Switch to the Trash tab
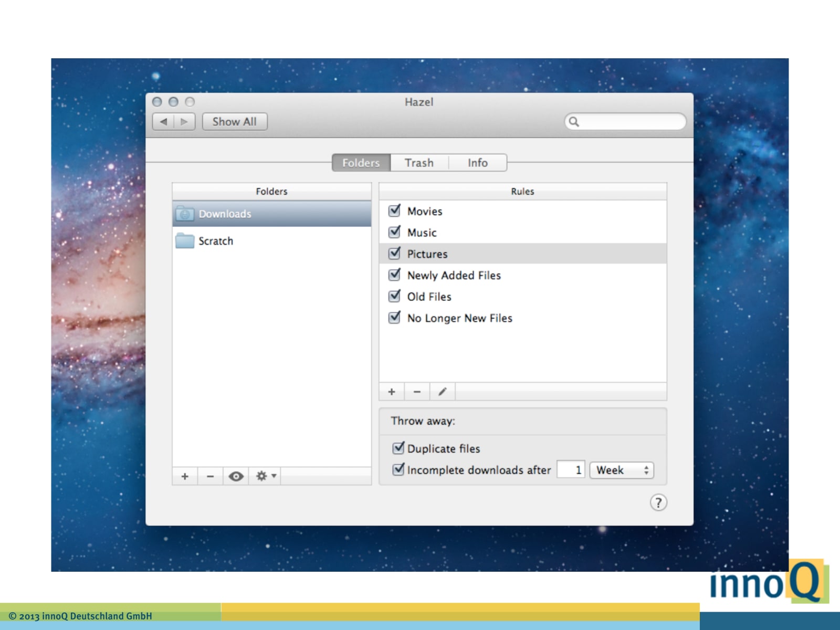Image resolution: width=840 pixels, height=630 pixels. (x=419, y=163)
